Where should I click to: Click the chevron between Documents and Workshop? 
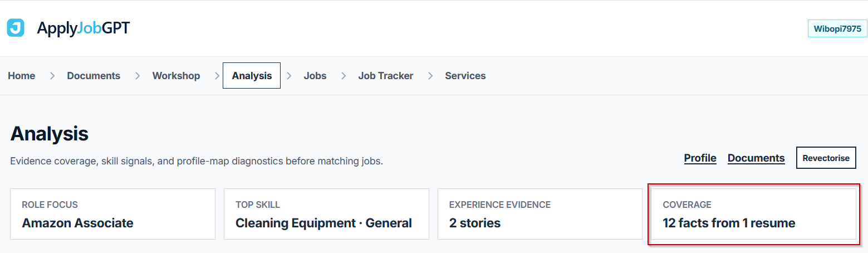pos(138,76)
